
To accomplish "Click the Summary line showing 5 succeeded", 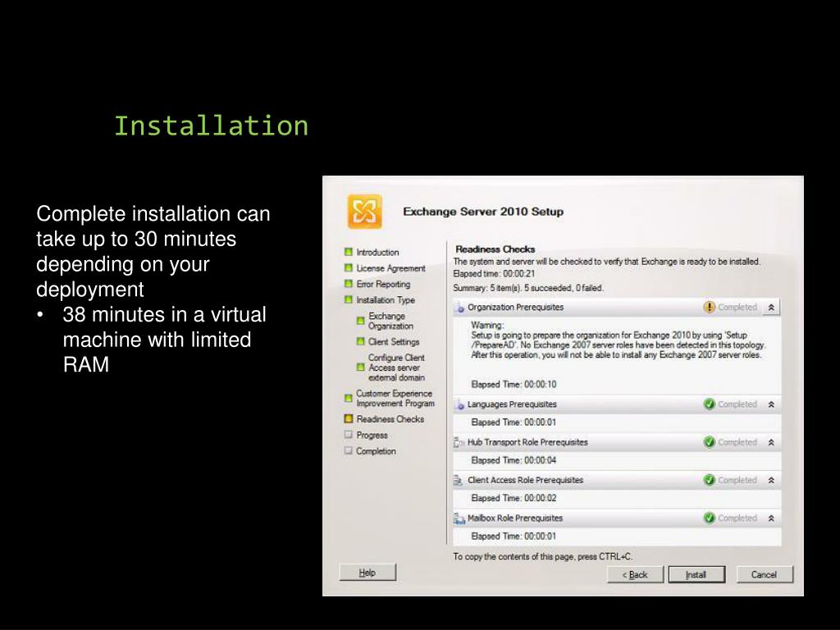I will [528, 288].
